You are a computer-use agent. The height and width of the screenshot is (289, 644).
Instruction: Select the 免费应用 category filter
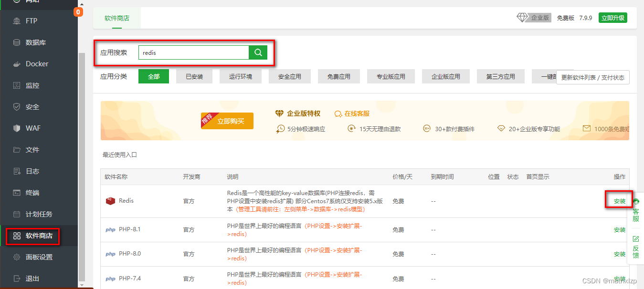point(339,76)
